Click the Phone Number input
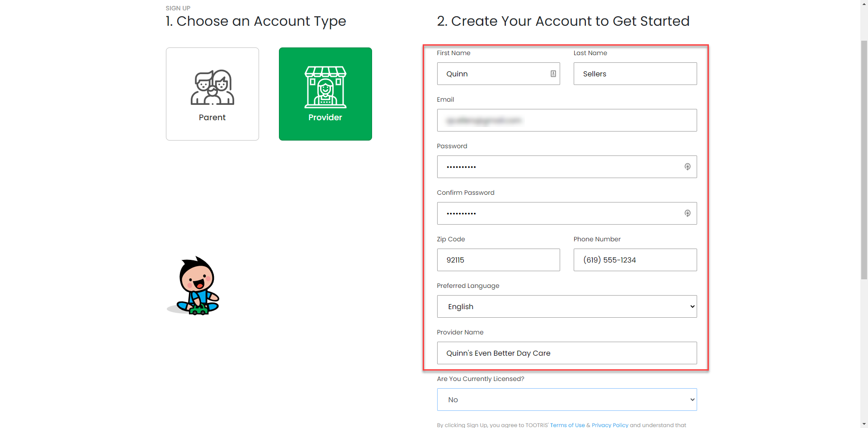Viewport: 868px width, 428px height. click(635, 260)
